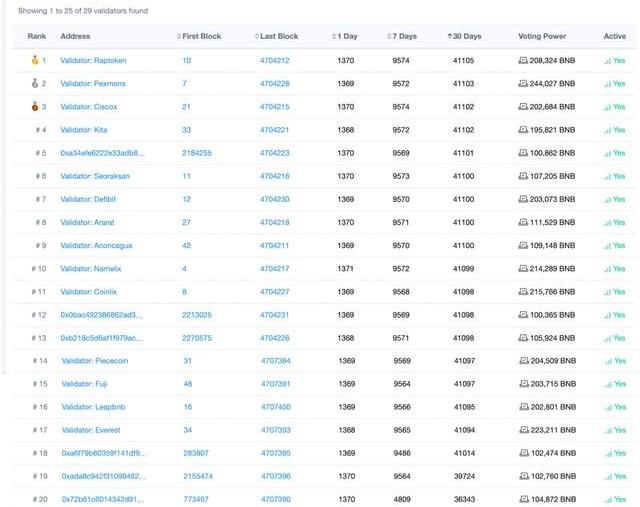Click the gold medal icon for rank 1
The width and height of the screenshot is (640, 507).
(x=35, y=60)
